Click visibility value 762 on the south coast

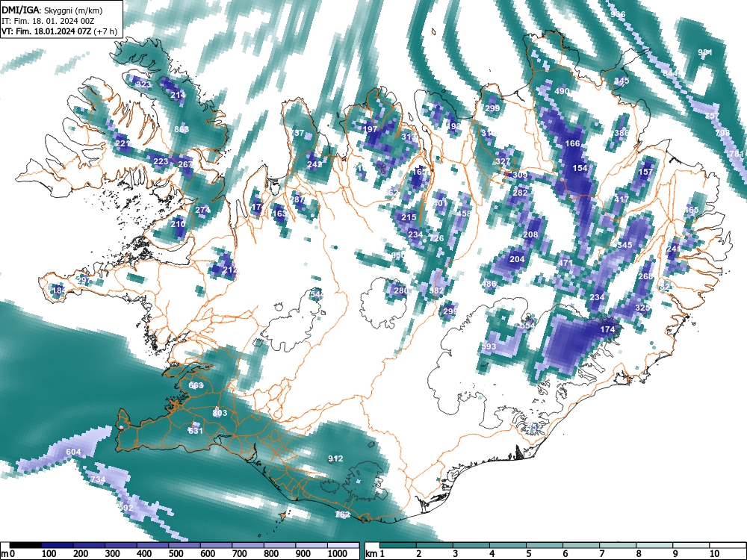(x=343, y=514)
